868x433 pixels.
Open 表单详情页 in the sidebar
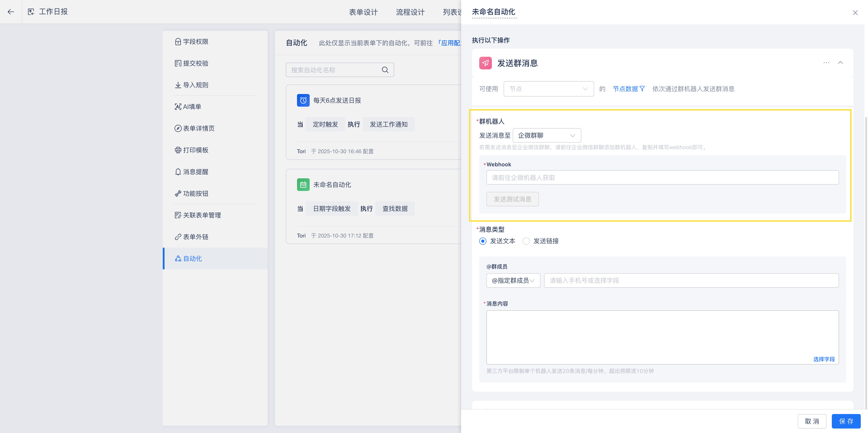[215, 128]
